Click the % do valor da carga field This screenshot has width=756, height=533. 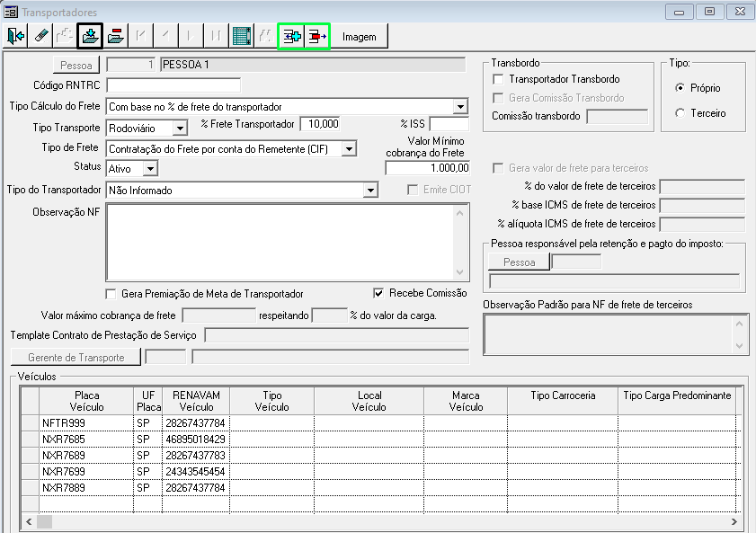330,315
